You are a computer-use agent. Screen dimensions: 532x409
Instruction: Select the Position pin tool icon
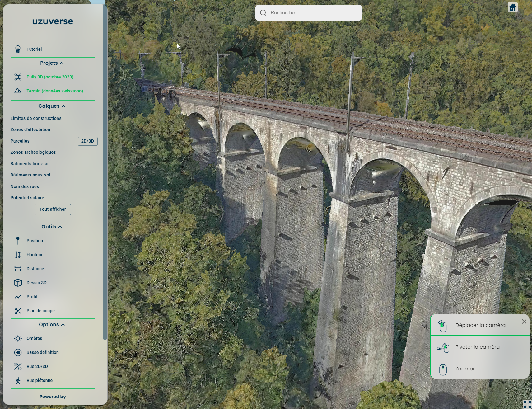point(18,241)
